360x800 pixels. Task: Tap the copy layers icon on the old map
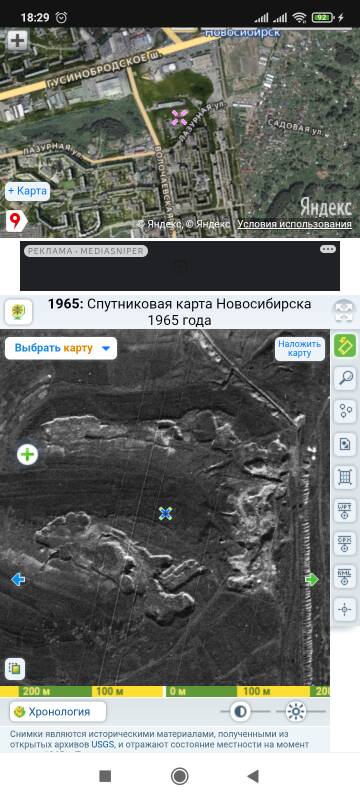click(15, 668)
